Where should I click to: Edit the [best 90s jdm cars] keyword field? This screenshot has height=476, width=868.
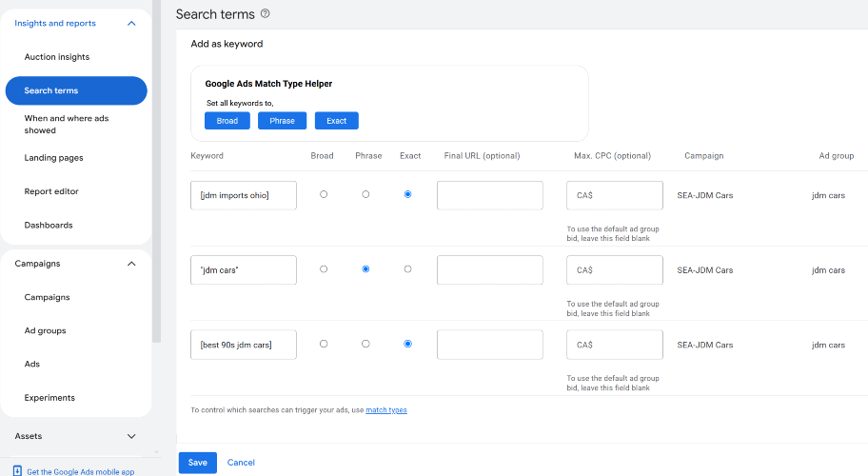point(244,345)
